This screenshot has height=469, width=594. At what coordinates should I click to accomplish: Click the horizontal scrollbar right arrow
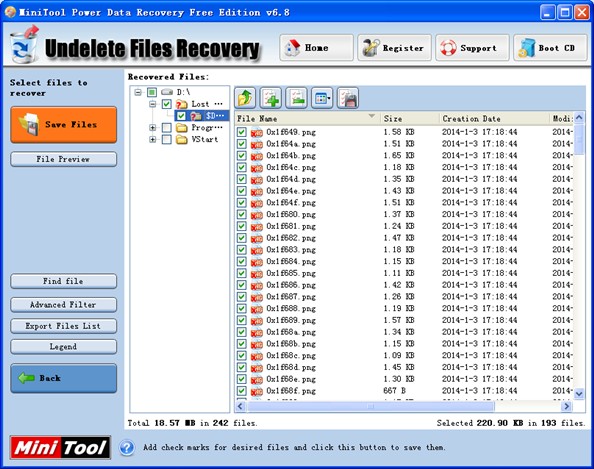(566, 406)
